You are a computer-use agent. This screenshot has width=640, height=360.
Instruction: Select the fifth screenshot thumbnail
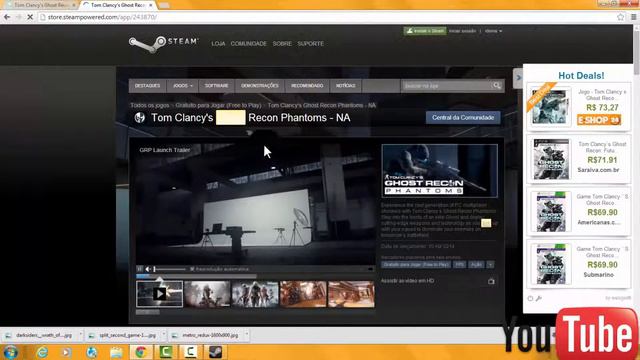tap(351, 294)
